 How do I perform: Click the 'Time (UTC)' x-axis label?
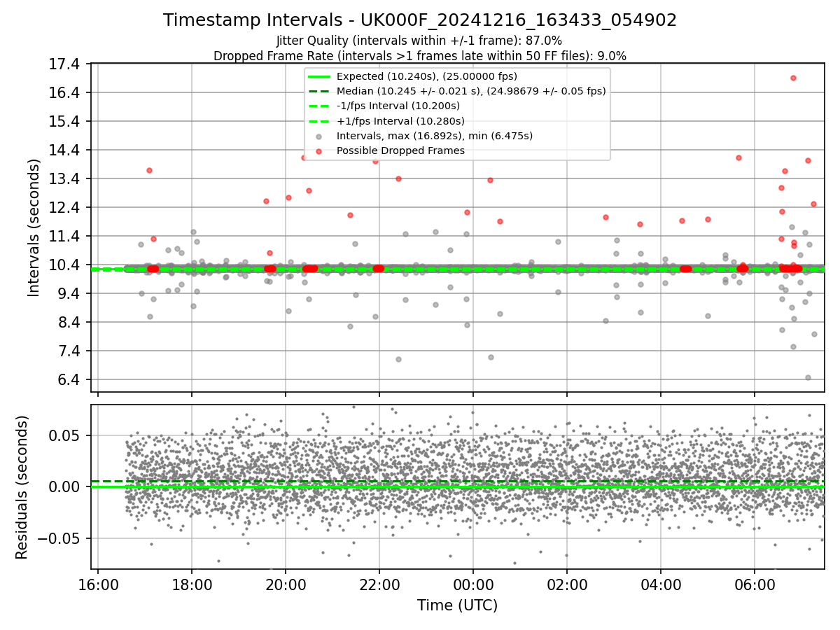[x=458, y=605]
